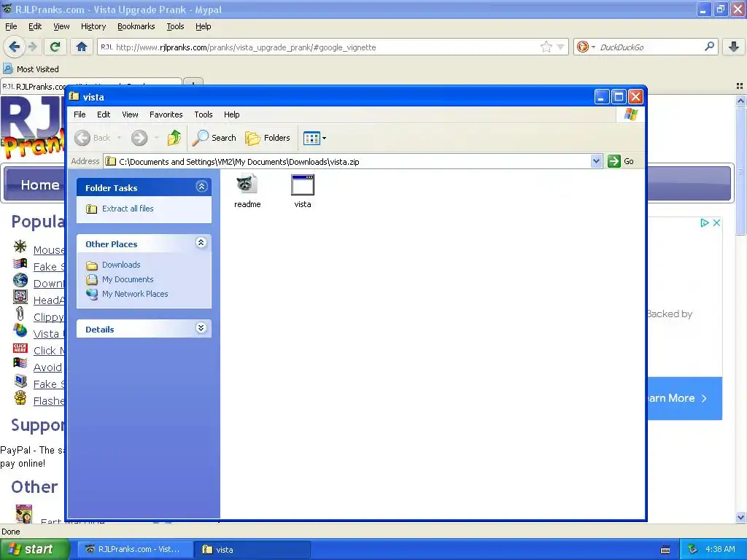
Task: Click the Home tab on RJLPranks page
Action: 40,184
